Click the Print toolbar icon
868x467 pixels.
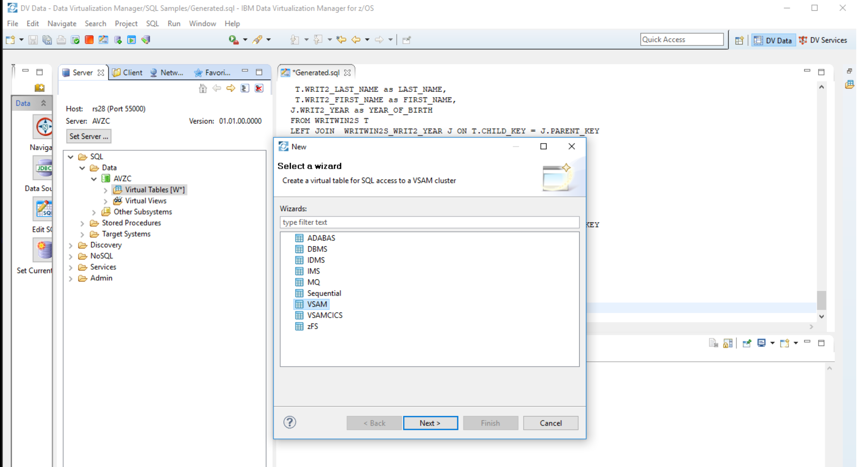[x=61, y=40]
